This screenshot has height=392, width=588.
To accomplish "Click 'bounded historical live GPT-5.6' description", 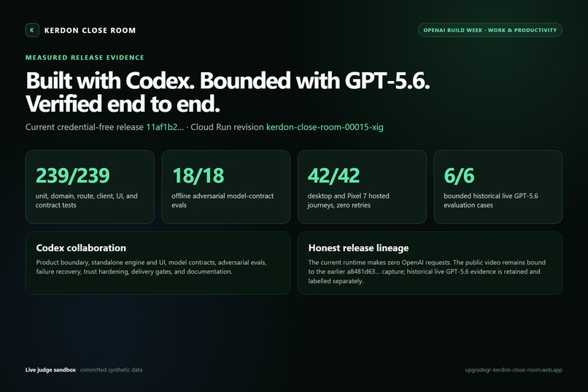I will pyautogui.click(x=491, y=200).
